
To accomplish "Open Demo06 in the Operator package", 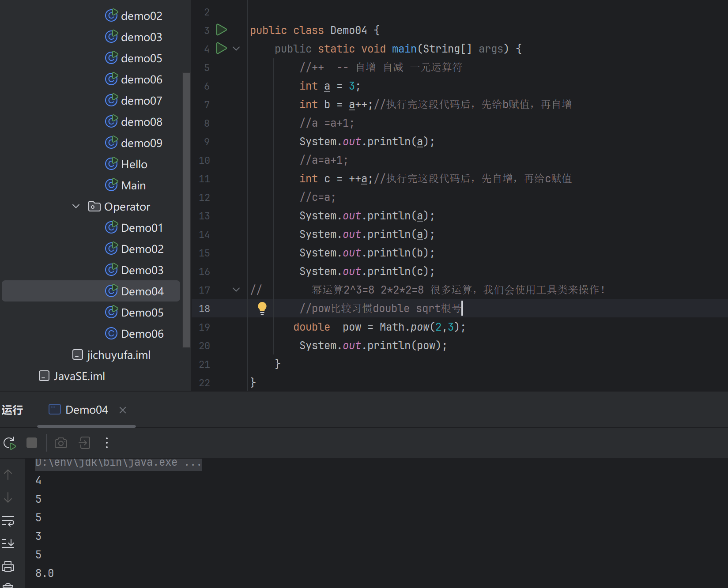I will (x=134, y=334).
